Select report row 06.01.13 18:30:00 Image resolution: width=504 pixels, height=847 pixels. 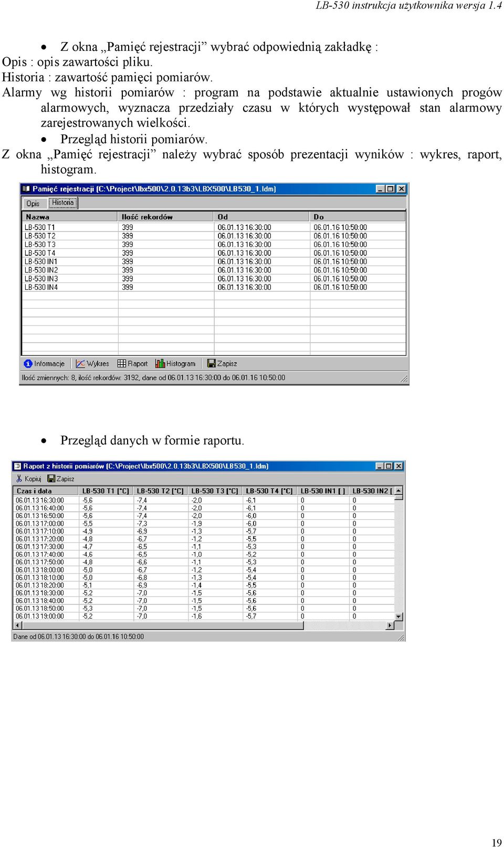point(204,593)
